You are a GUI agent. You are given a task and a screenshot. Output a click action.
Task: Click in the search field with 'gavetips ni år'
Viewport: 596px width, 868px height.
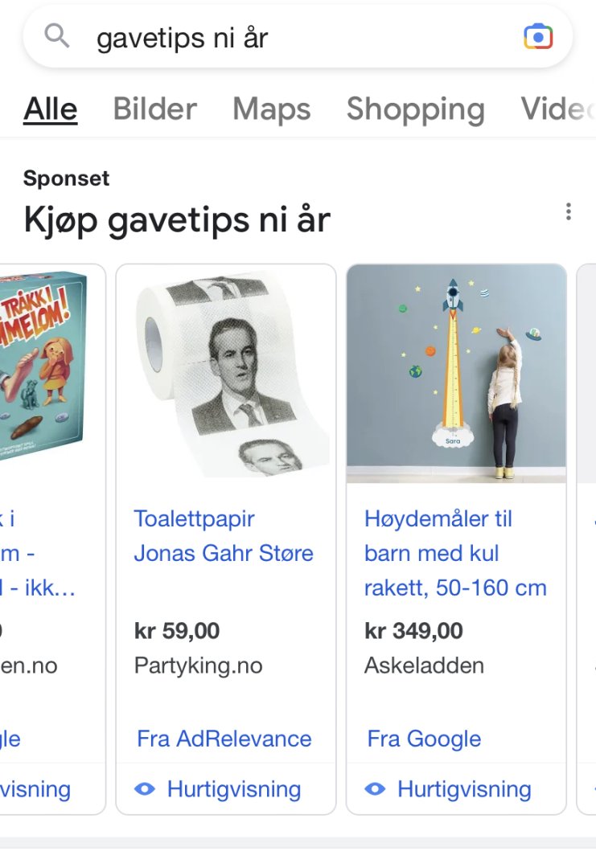tap(290, 38)
